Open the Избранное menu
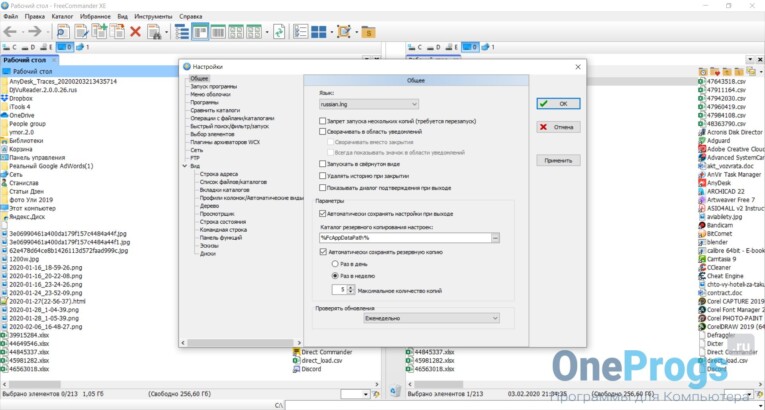Screen dimensions: 765x410 95,17
